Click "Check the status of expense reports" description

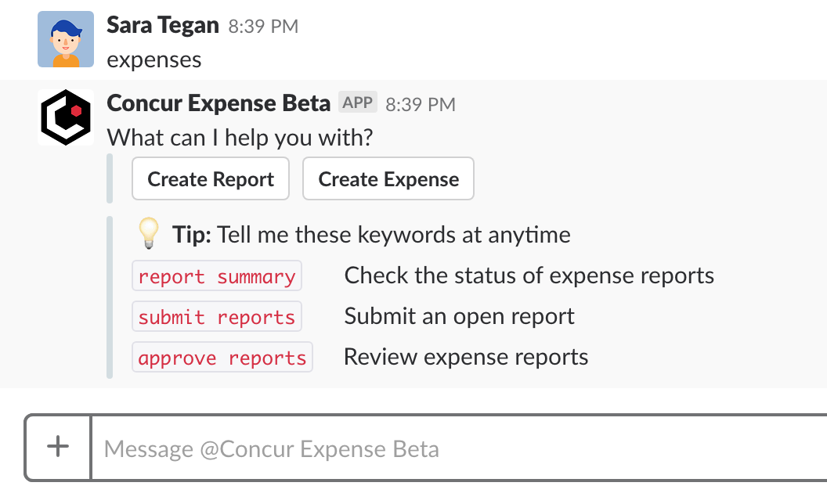coord(529,275)
